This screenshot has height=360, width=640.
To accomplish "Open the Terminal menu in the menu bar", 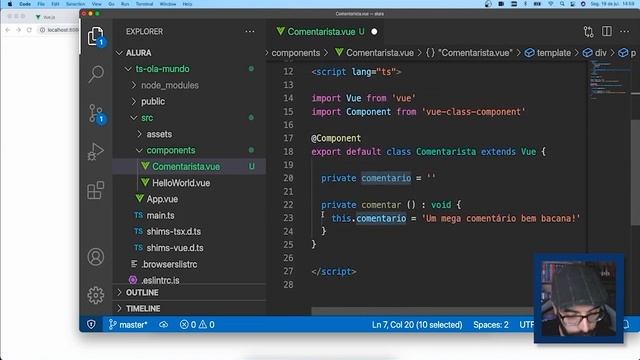I will [x=144, y=4].
